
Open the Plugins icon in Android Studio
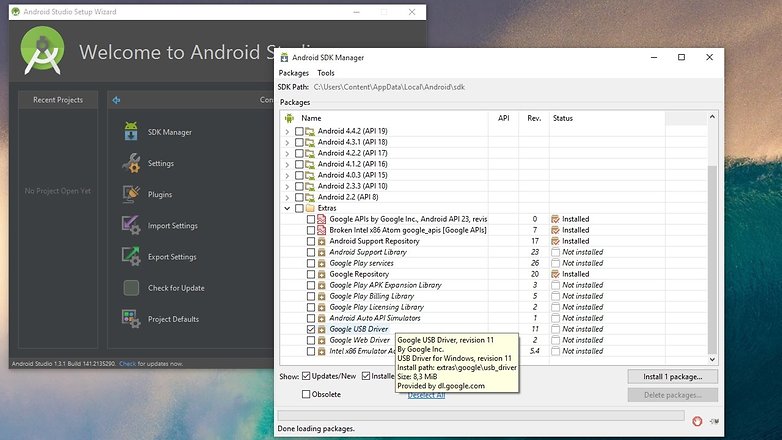coord(131,194)
